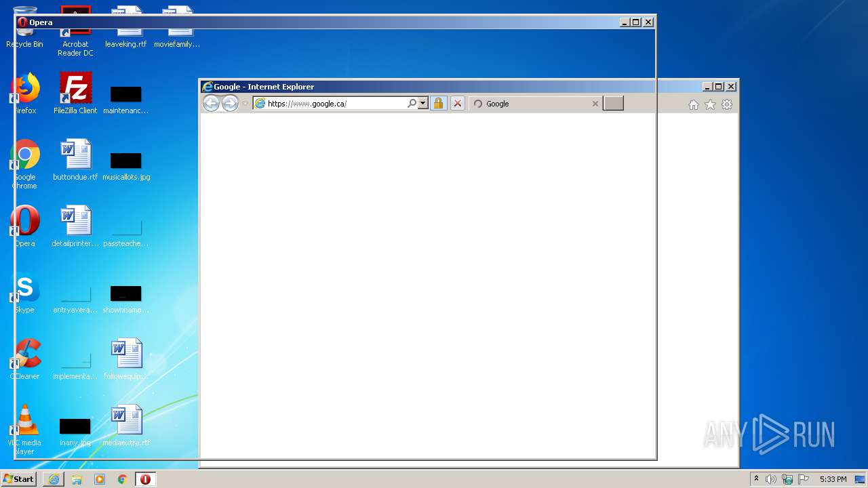Open recent pages dropdown beside Forward button
Image resolution: width=868 pixels, height=488 pixels.
pyautogui.click(x=245, y=104)
